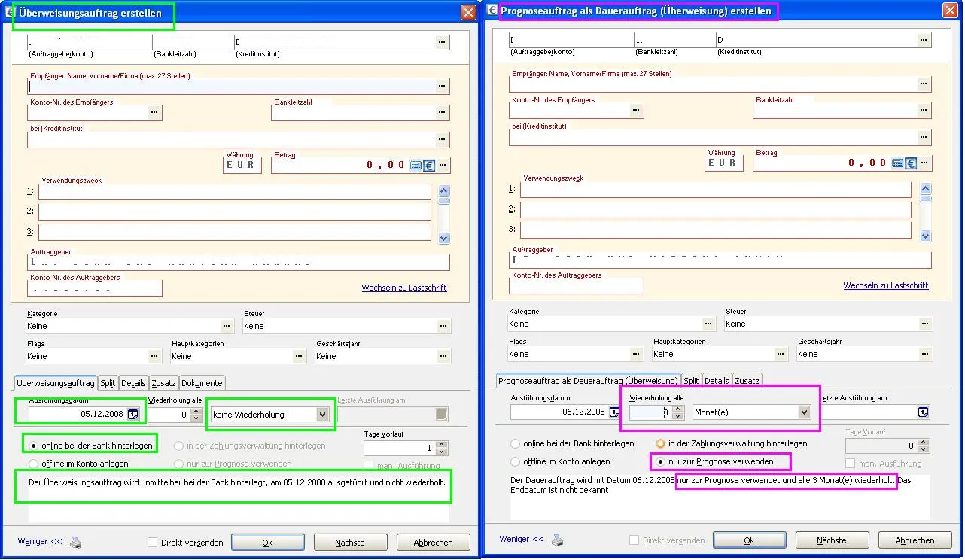Enable Direkt versenden checkbox in Überweisungsauftrag dialog

[x=153, y=542]
